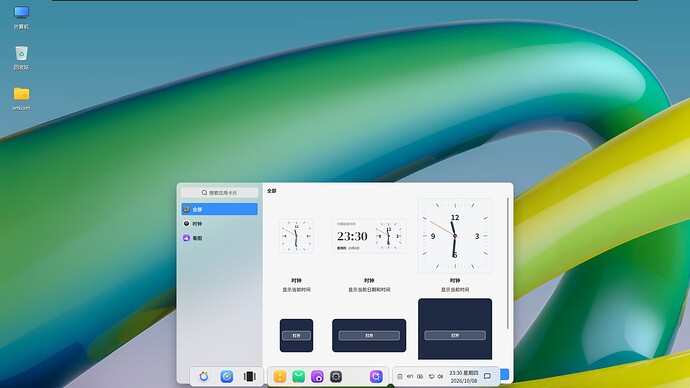
Task: Open the 计算机 desktop icon
Action: pyautogui.click(x=21, y=17)
